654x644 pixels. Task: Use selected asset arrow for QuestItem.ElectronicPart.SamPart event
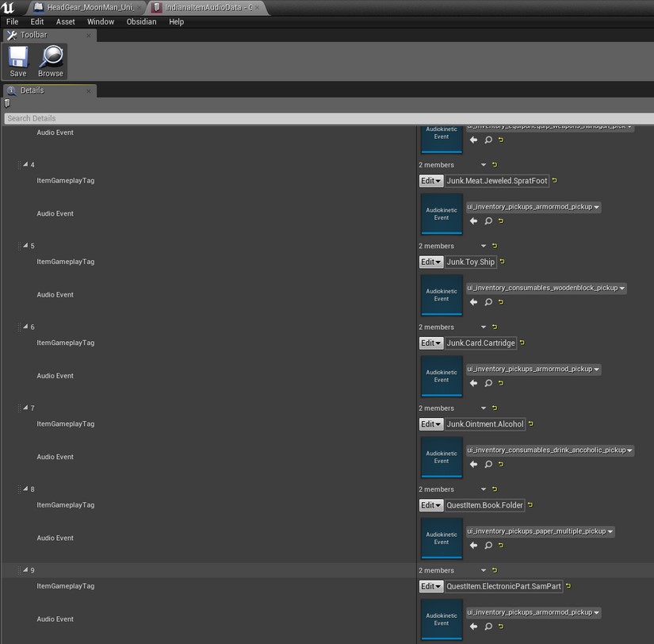pos(473,627)
